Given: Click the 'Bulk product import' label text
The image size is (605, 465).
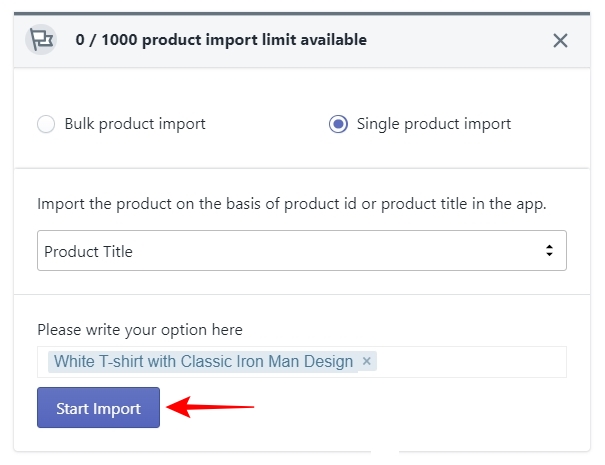Looking at the screenshot, I should click(135, 124).
